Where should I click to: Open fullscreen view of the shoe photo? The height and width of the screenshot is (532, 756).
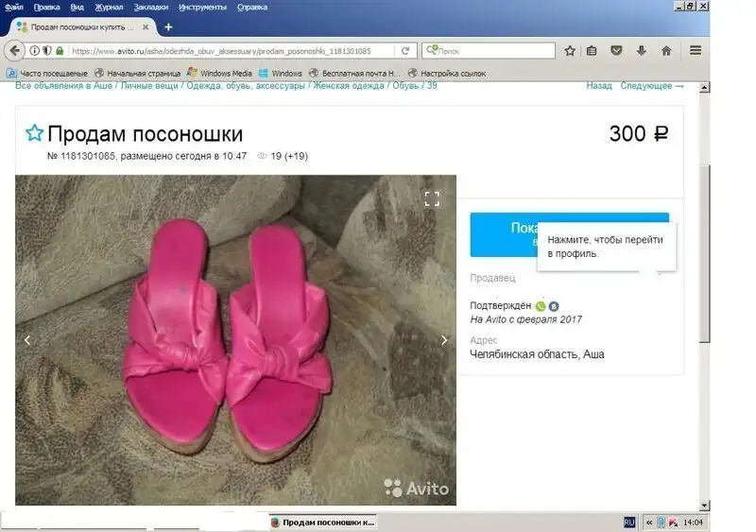point(432,198)
